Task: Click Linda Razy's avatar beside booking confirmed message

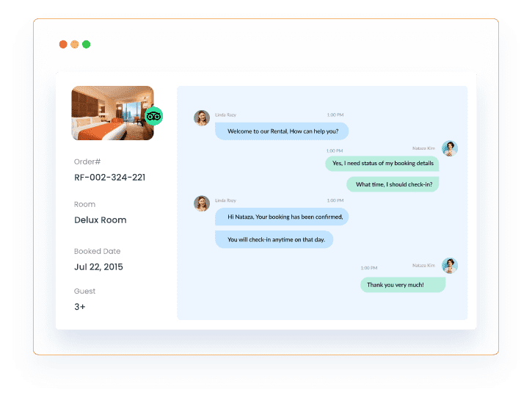Action: [x=202, y=203]
